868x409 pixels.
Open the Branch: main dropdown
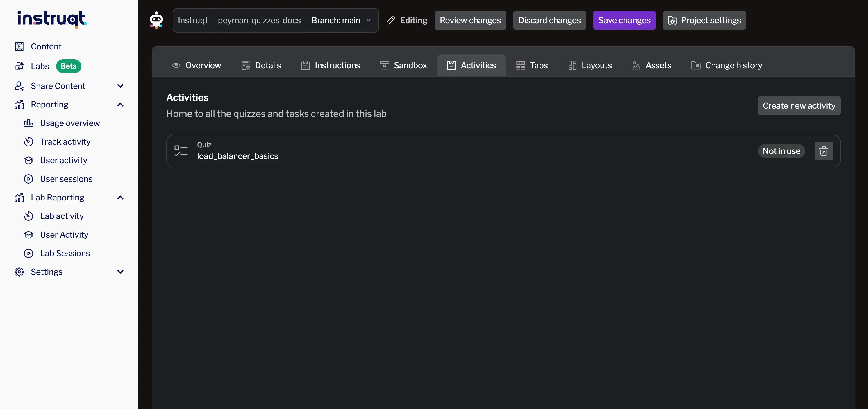[x=342, y=20]
